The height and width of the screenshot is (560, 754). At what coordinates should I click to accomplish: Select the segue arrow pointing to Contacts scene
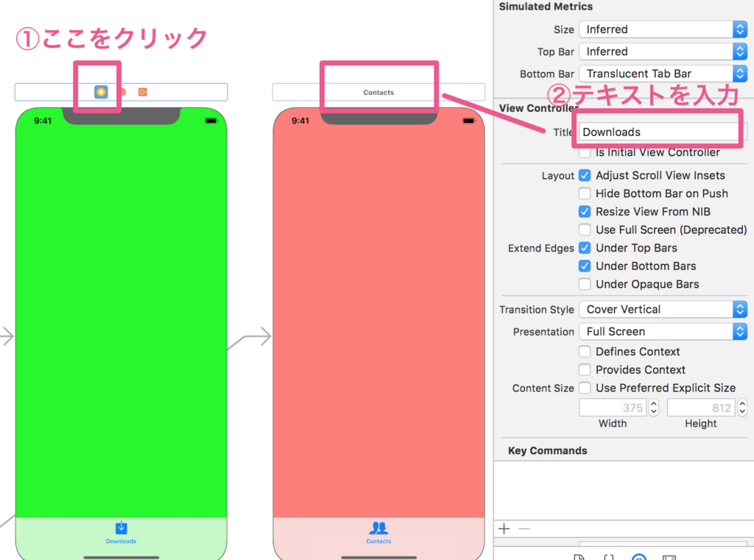[250, 336]
